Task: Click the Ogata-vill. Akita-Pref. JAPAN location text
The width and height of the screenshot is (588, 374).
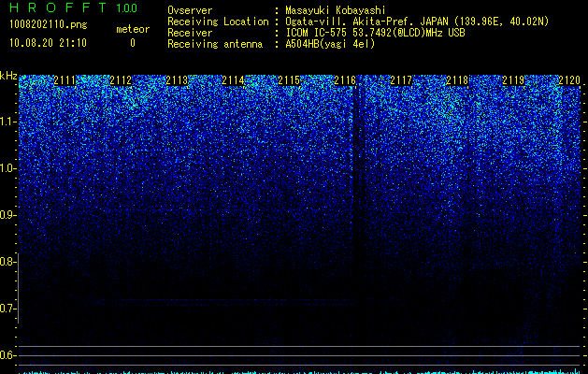Action: (417, 22)
